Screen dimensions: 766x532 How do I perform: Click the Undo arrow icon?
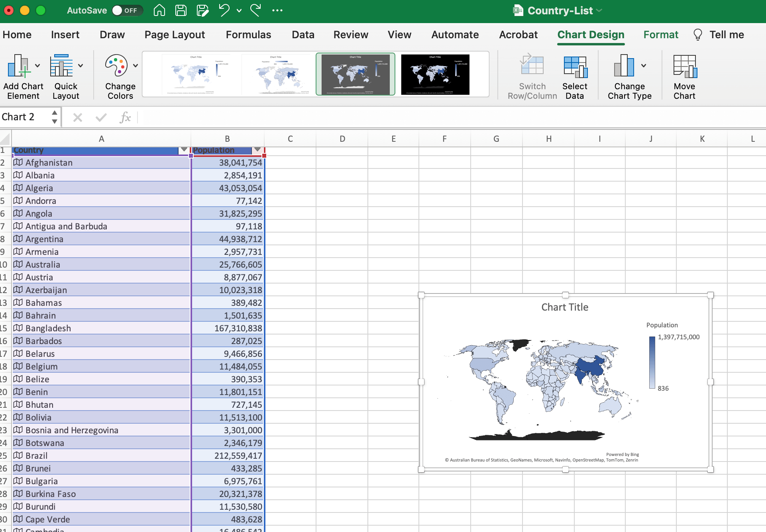click(x=224, y=11)
